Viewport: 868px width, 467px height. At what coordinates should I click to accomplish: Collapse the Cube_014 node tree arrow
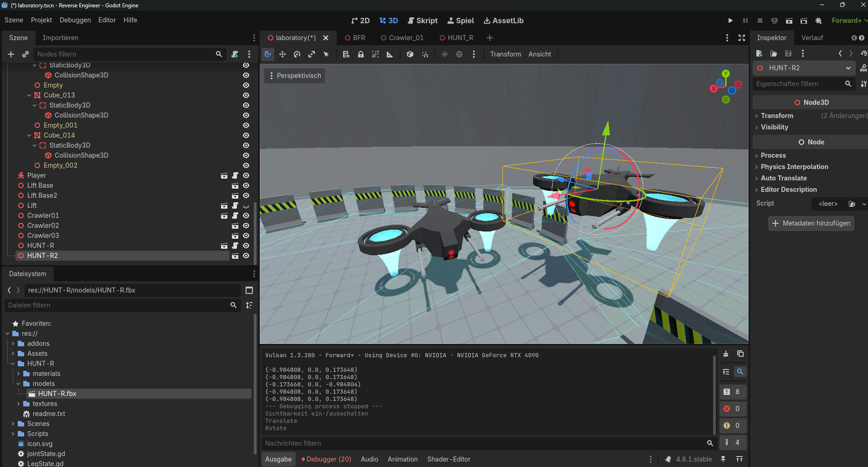coord(29,135)
